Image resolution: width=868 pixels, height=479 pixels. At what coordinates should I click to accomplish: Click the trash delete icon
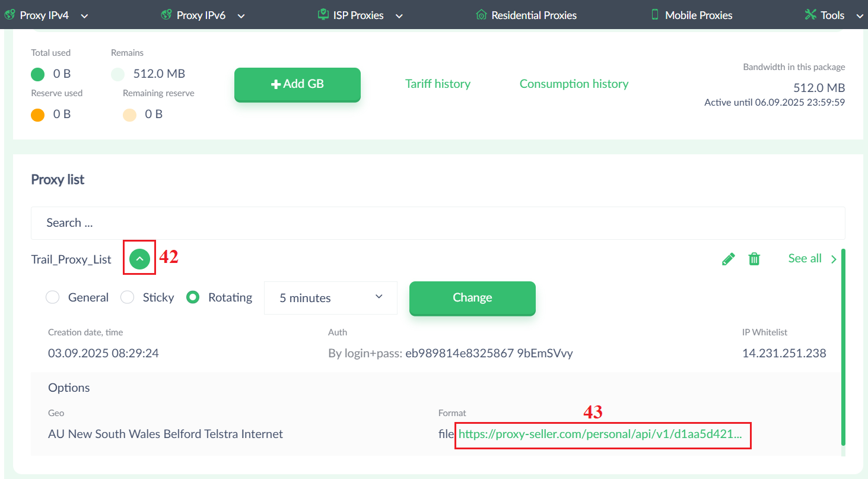pos(754,259)
